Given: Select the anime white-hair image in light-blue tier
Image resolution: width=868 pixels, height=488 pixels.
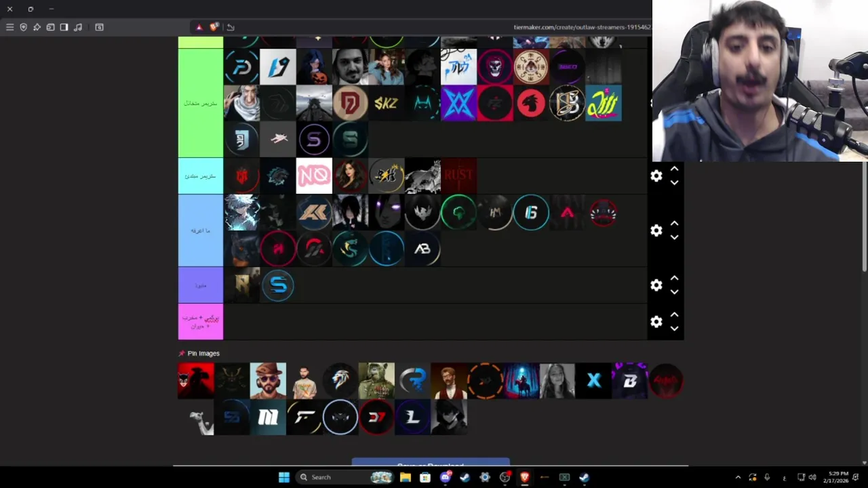Looking at the screenshot, I should coord(241,212).
